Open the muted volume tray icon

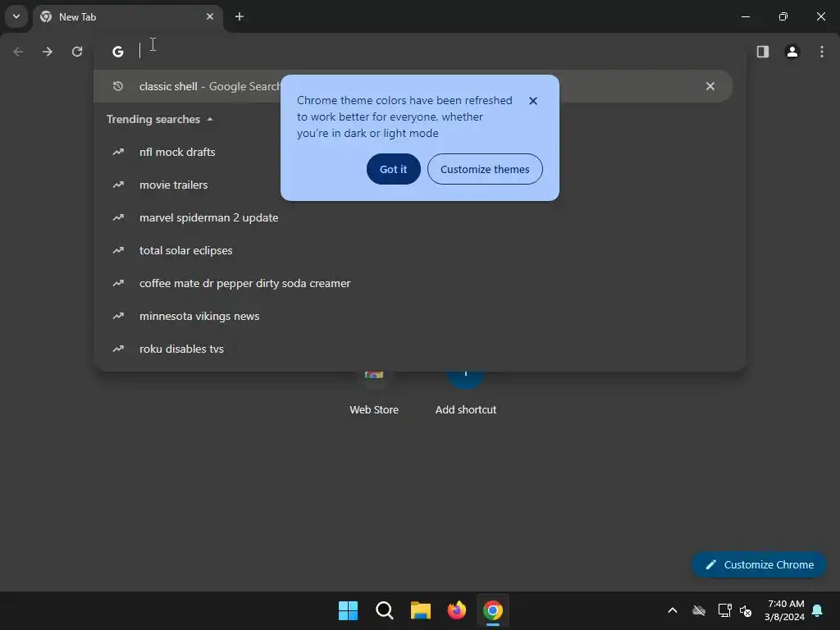tap(745, 610)
